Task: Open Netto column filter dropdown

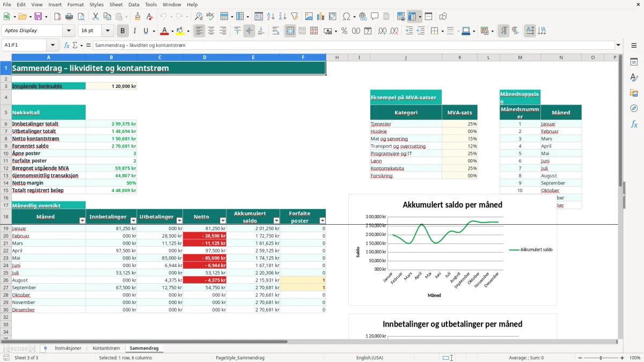Action: click(x=223, y=220)
